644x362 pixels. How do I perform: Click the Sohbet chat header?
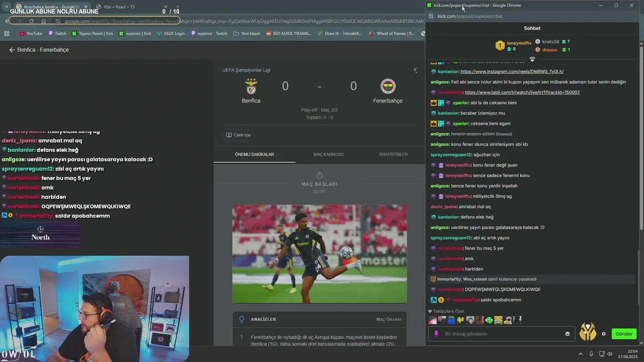532,28
